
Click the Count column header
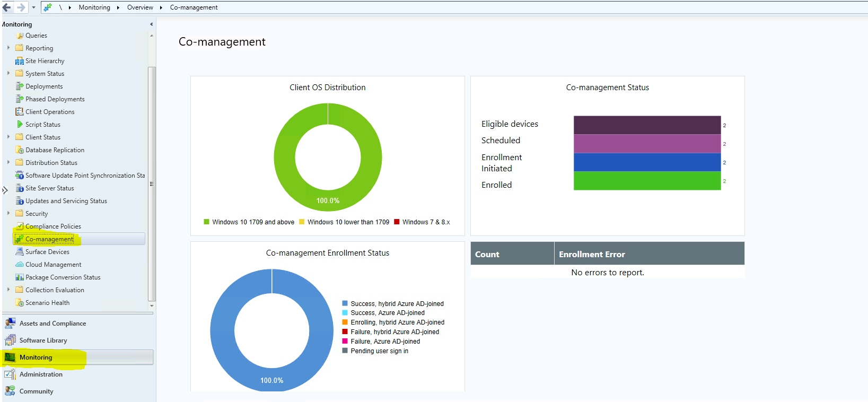pyautogui.click(x=512, y=254)
